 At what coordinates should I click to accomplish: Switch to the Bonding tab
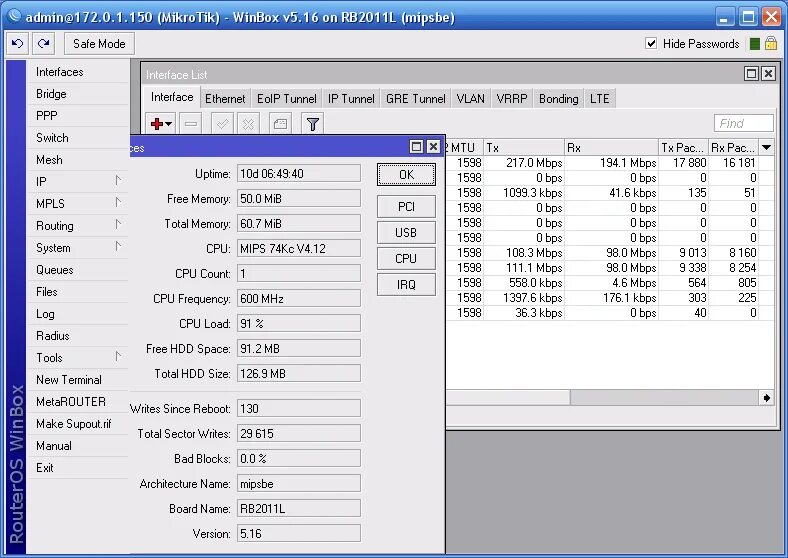tap(559, 99)
